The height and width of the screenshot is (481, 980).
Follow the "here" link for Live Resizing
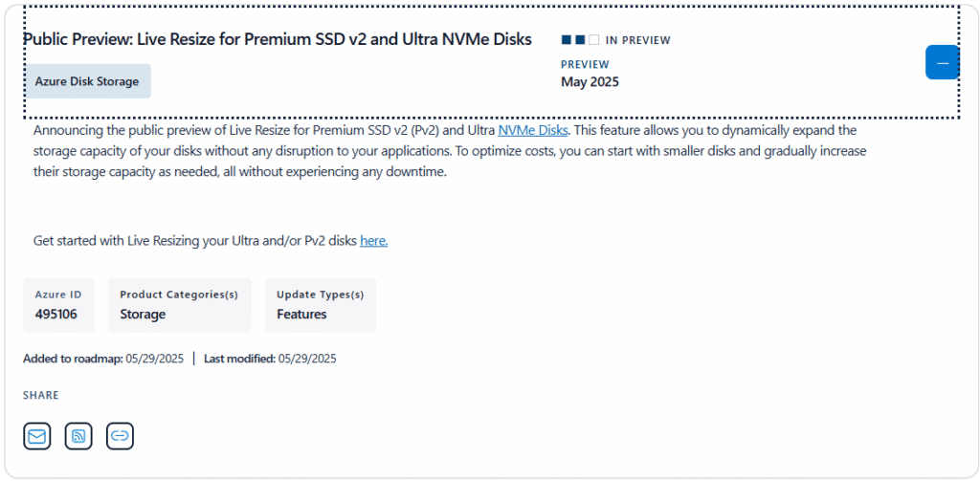373,241
